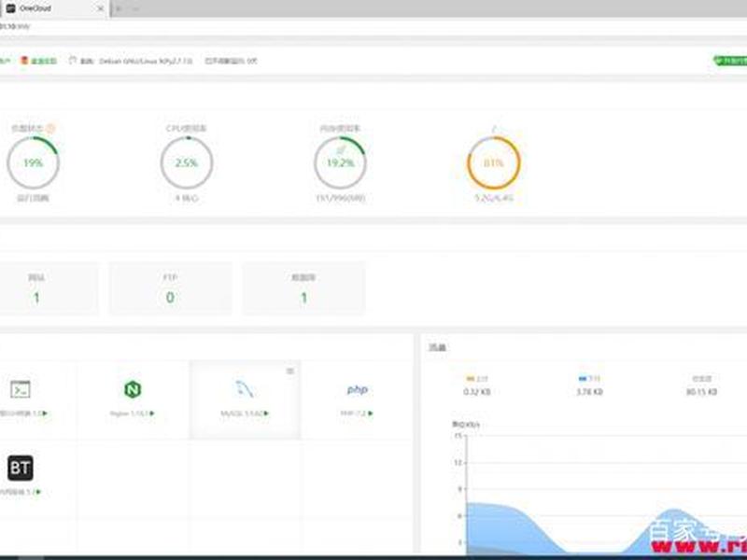Click the help icon beside load status
The width and height of the screenshot is (747, 560).
(x=50, y=128)
